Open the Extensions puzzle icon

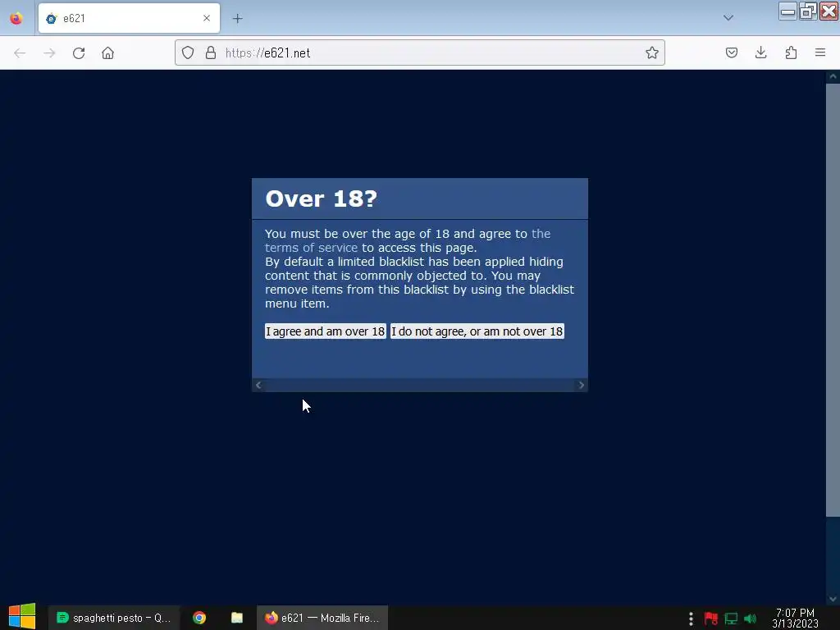click(x=791, y=52)
